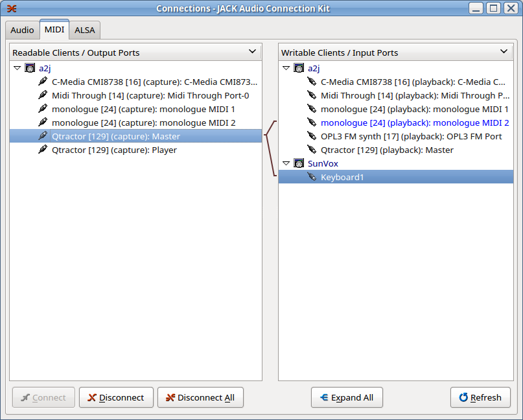Screen dimensions: 523x420
Task: Click plug icon of monologue MIDI 1 playback
Action: coord(312,109)
